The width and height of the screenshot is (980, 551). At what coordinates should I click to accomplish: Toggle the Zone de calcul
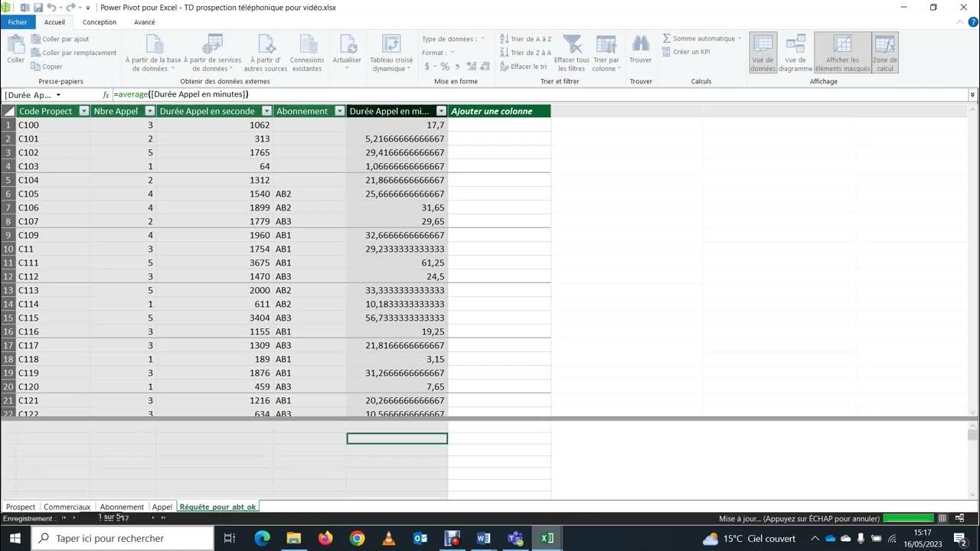click(x=885, y=53)
